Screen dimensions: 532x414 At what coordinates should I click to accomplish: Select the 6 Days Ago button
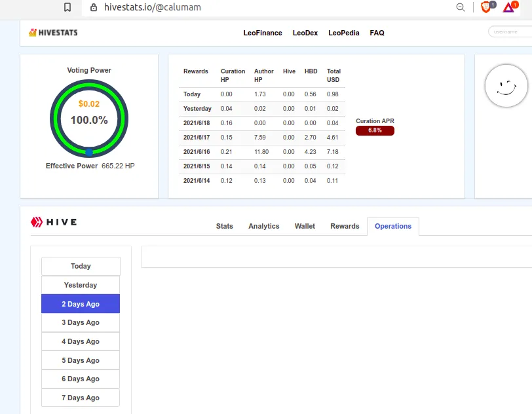point(81,379)
